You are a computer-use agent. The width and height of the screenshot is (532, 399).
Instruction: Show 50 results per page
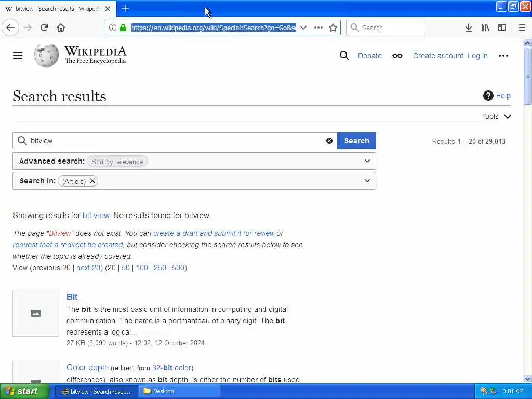[x=126, y=268]
